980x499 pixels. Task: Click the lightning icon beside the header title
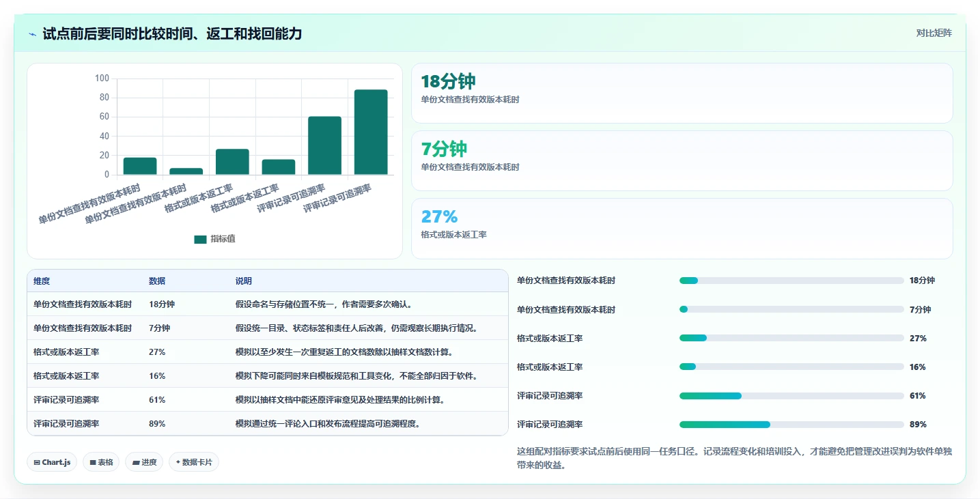(x=33, y=34)
